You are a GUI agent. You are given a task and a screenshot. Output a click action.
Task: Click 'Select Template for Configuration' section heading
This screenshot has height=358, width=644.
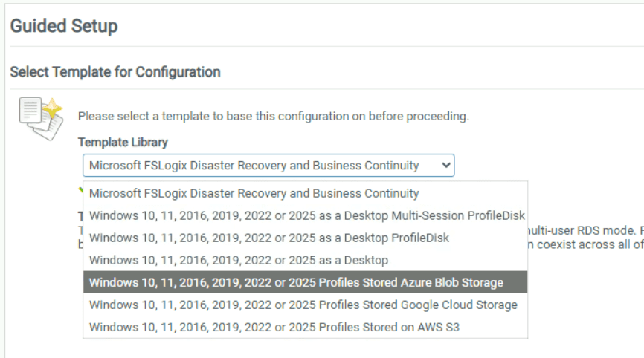115,72
